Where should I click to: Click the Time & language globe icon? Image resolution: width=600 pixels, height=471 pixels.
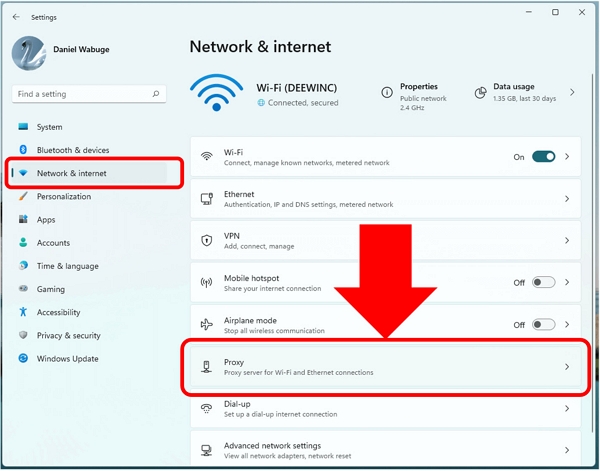click(x=23, y=266)
